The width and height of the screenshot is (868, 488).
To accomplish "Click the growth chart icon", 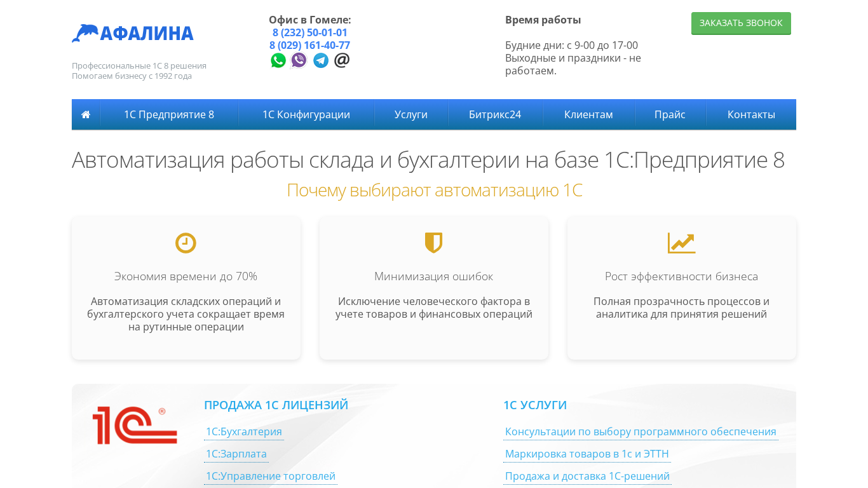I will (681, 243).
